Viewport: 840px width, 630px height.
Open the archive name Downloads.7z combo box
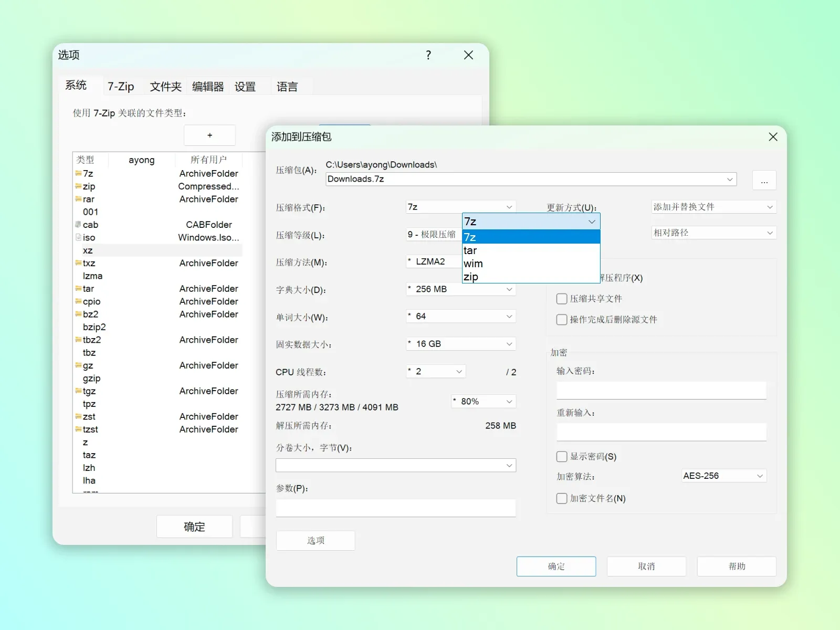click(531, 179)
